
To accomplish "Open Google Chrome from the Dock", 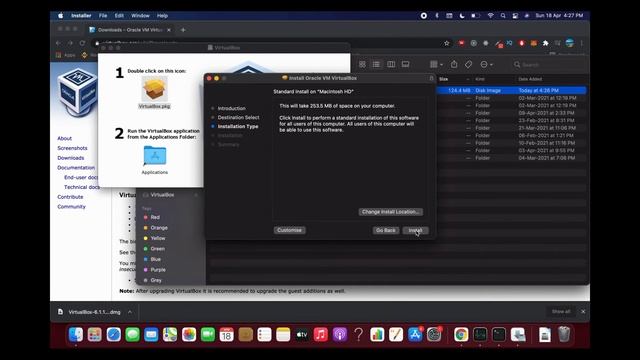I will click(x=461, y=335).
